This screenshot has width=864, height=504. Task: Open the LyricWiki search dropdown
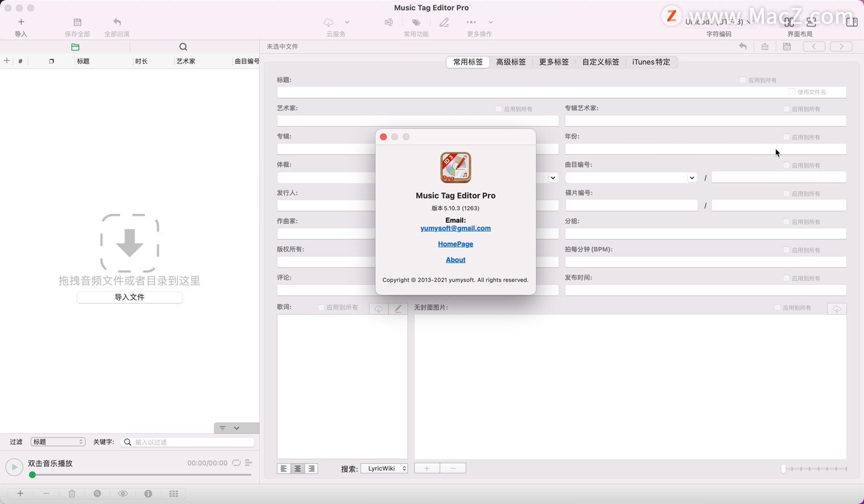click(x=385, y=468)
